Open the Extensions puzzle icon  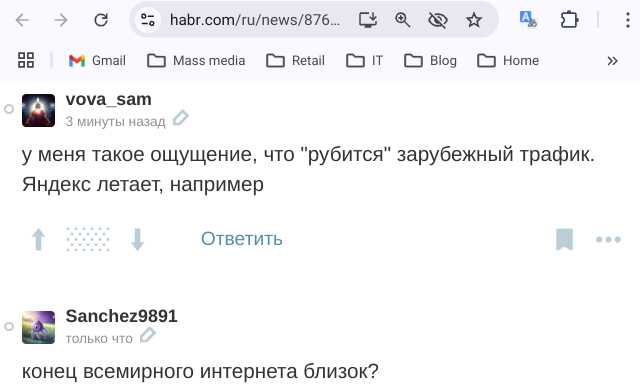[569, 20]
